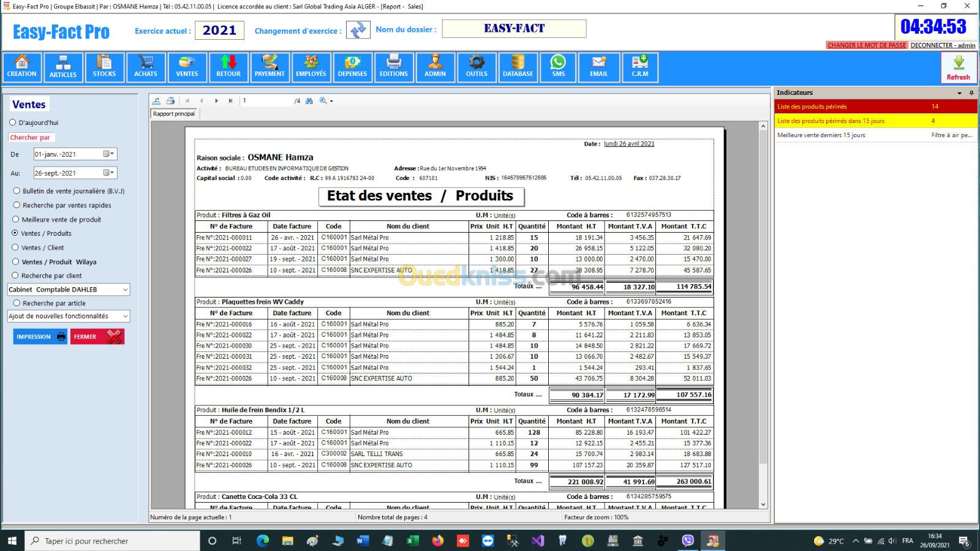Click the red expired products indicator row
The width and height of the screenshot is (980, 551).
click(875, 107)
